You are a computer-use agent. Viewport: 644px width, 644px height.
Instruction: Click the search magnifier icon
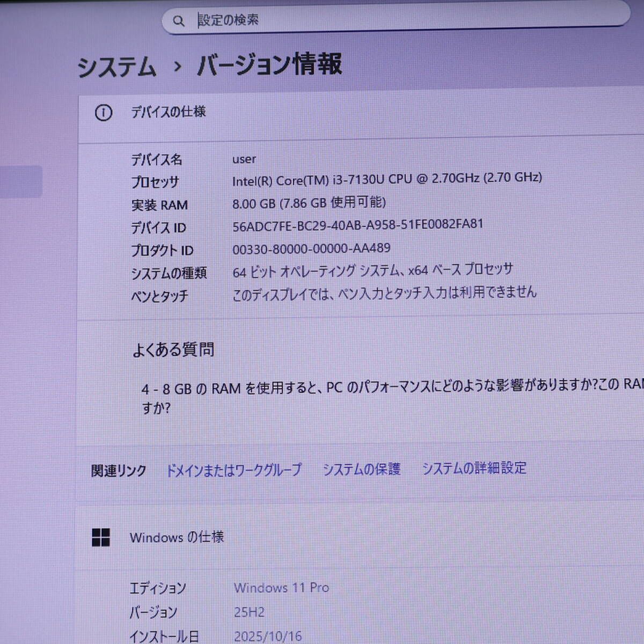(x=179, y=20)
